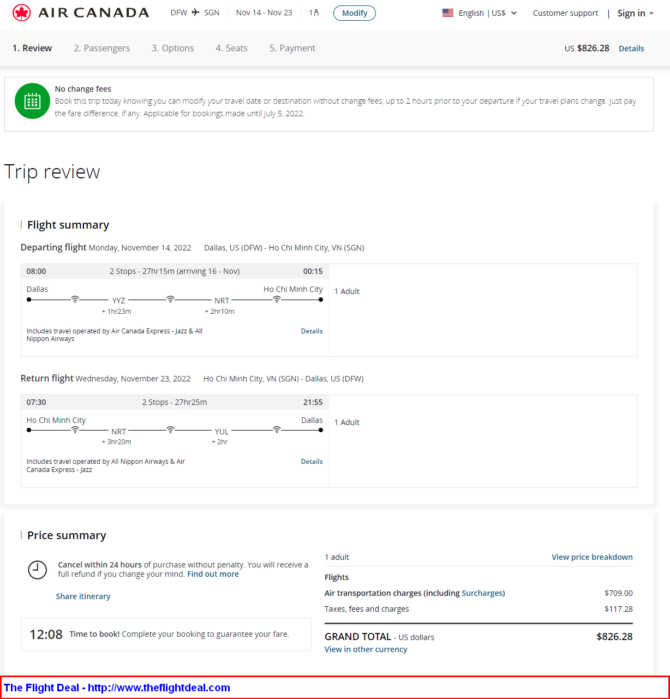
Task: Click Wi-Fi icon on Ho Chi Minh City to NRT return segment
Action: (x=75, y=430)
